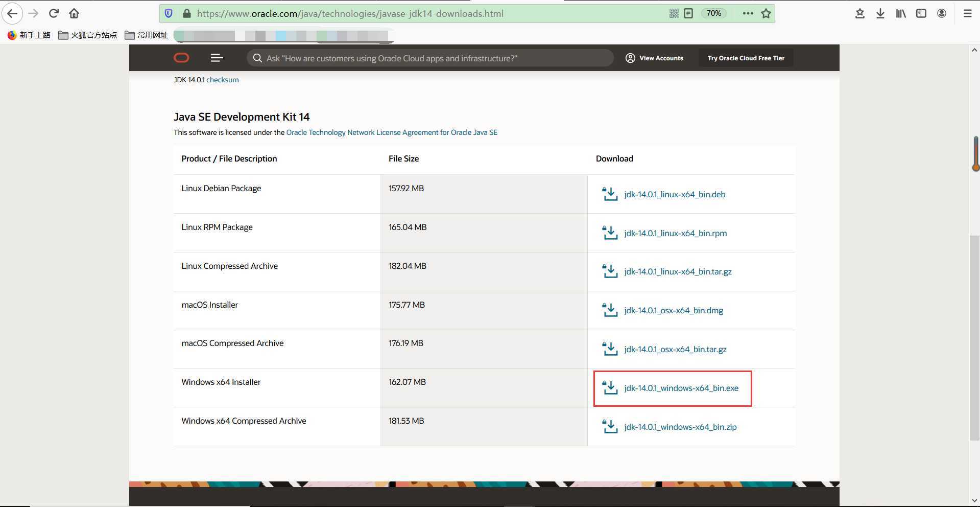Click the scrollbar down arrow
Screen dimensions: 980x507
pos(974,500)
